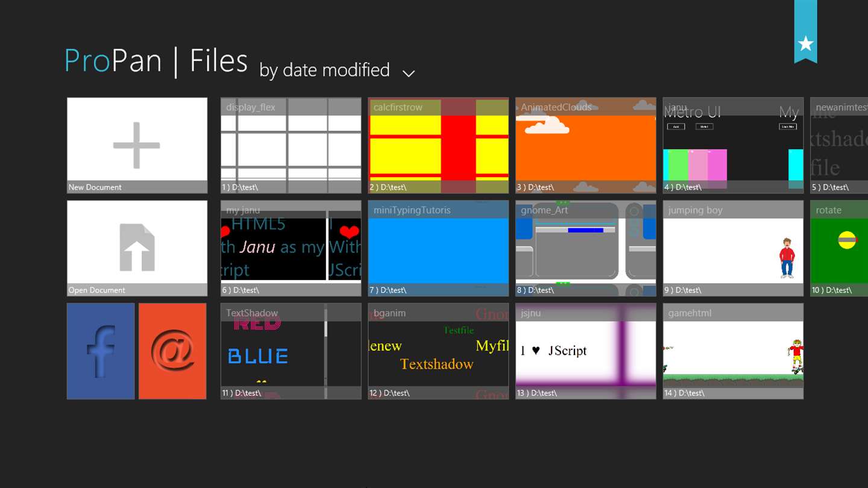Click the 'ProPan | Files' page title
The image size is (868, 488).
(156, 61)
